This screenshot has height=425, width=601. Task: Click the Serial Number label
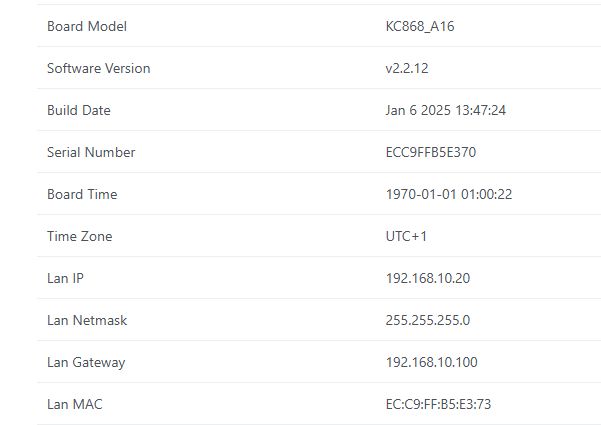click(x=91, y=152)
